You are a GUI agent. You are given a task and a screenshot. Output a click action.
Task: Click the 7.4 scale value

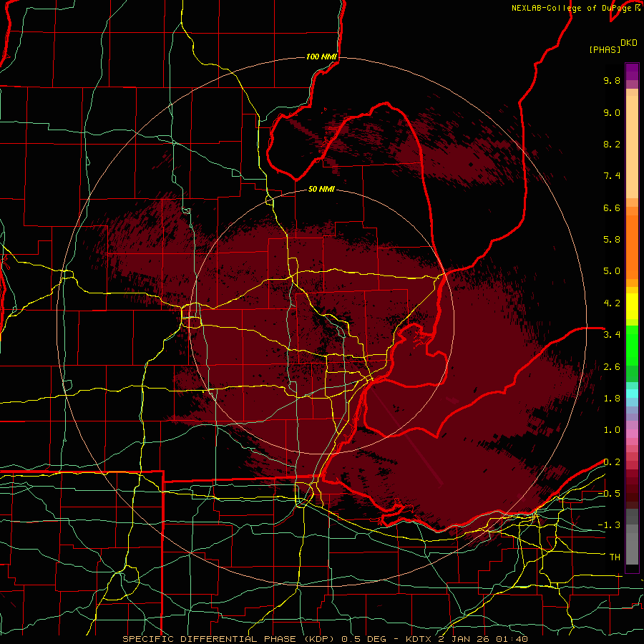click(x=612, y=176)
